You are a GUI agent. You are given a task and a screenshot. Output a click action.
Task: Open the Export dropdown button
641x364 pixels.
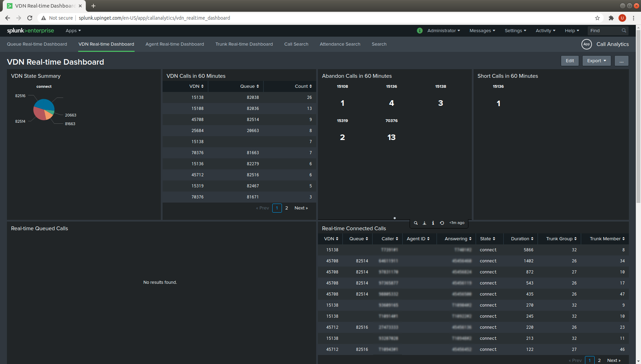click(x=596, y=61)
